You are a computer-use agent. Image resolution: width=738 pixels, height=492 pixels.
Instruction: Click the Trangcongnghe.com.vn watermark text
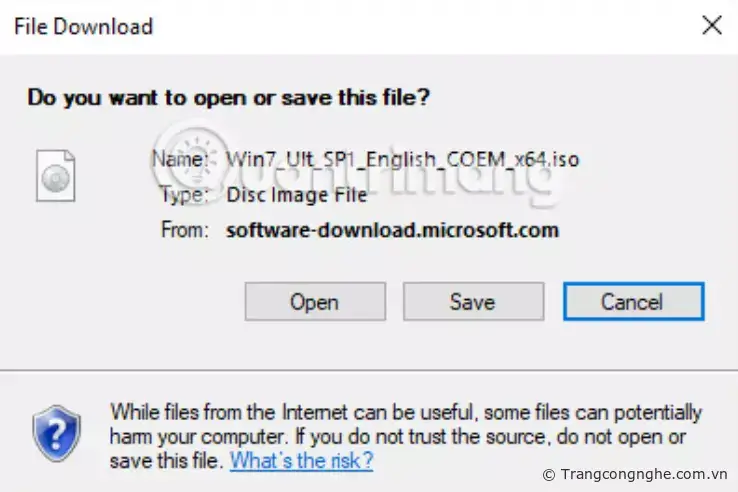(644, 474)
